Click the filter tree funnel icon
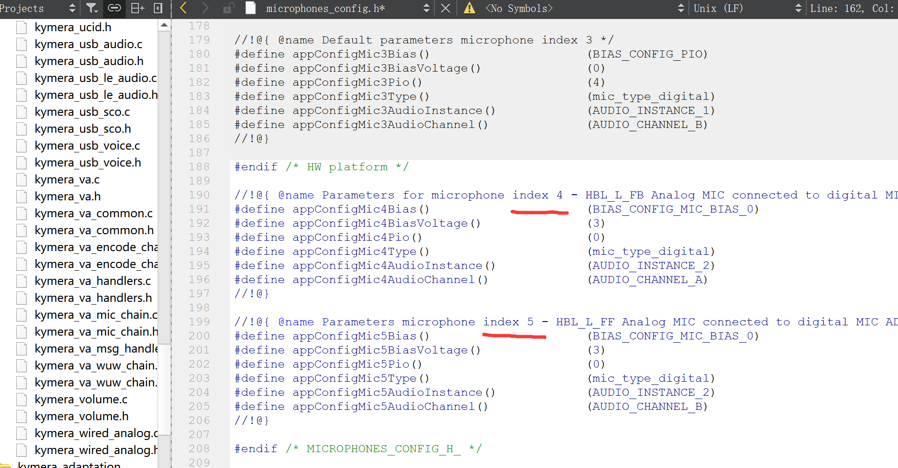898x468 pixels. (x=92, y=8)
